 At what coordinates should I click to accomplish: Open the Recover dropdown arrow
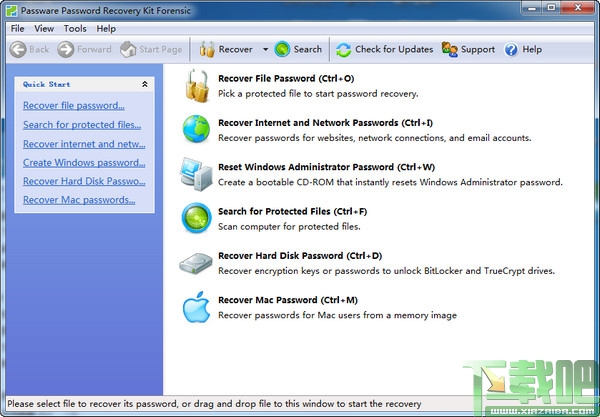[265, 49]
